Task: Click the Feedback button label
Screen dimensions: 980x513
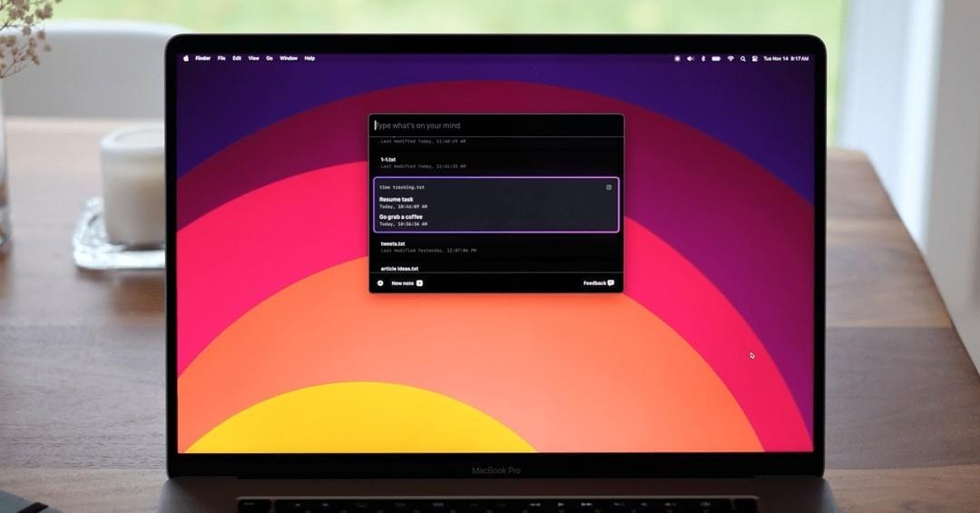Action: (594, 283)
